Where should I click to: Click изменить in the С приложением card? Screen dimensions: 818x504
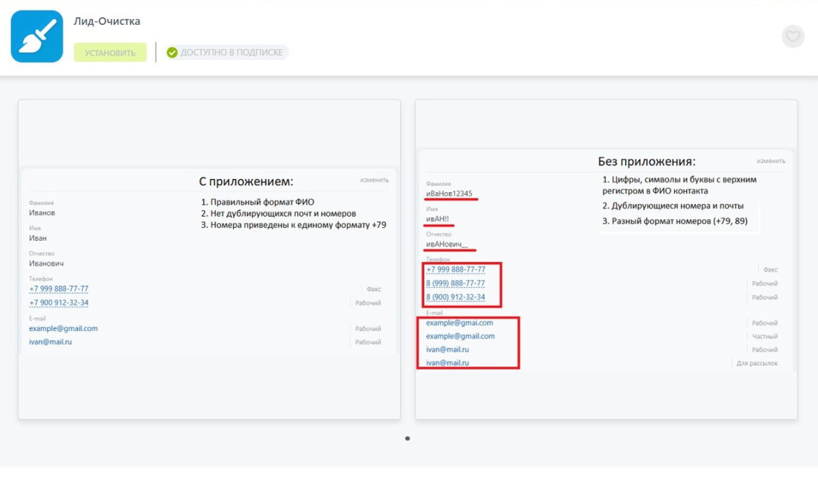374,180
